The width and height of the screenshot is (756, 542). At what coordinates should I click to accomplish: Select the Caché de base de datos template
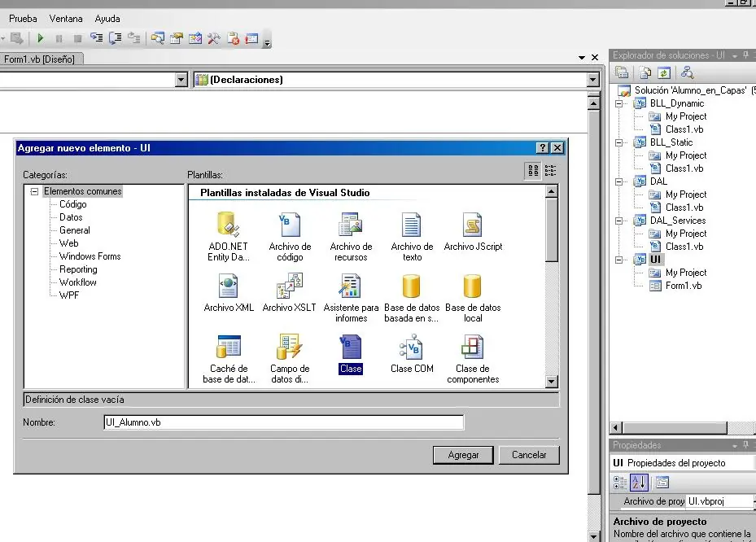click(229, 359)
